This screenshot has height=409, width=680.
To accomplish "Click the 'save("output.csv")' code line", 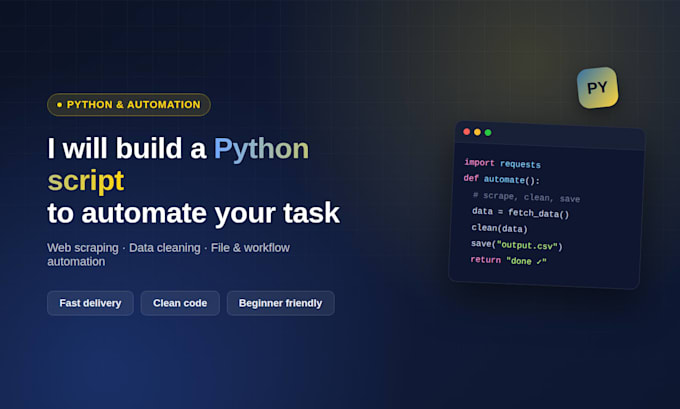I will pos(517,245).
